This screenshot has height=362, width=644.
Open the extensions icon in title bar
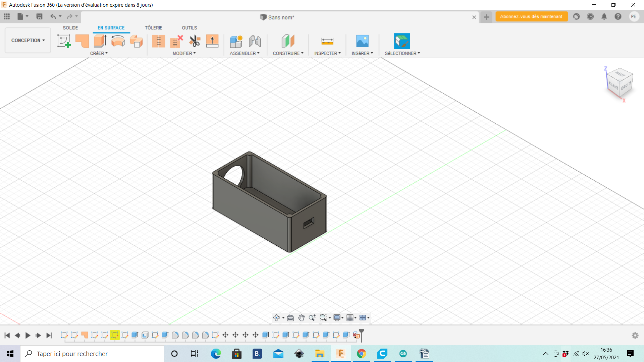577,16
